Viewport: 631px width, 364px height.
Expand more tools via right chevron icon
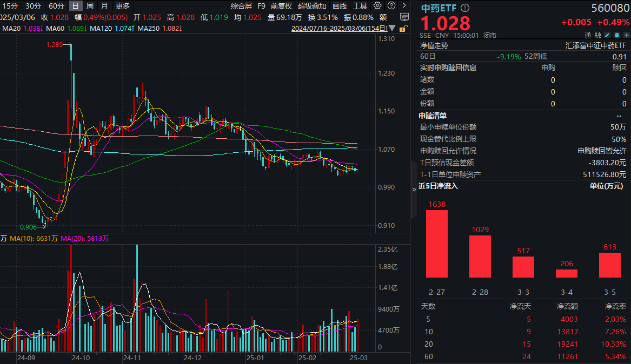[403, 5]
